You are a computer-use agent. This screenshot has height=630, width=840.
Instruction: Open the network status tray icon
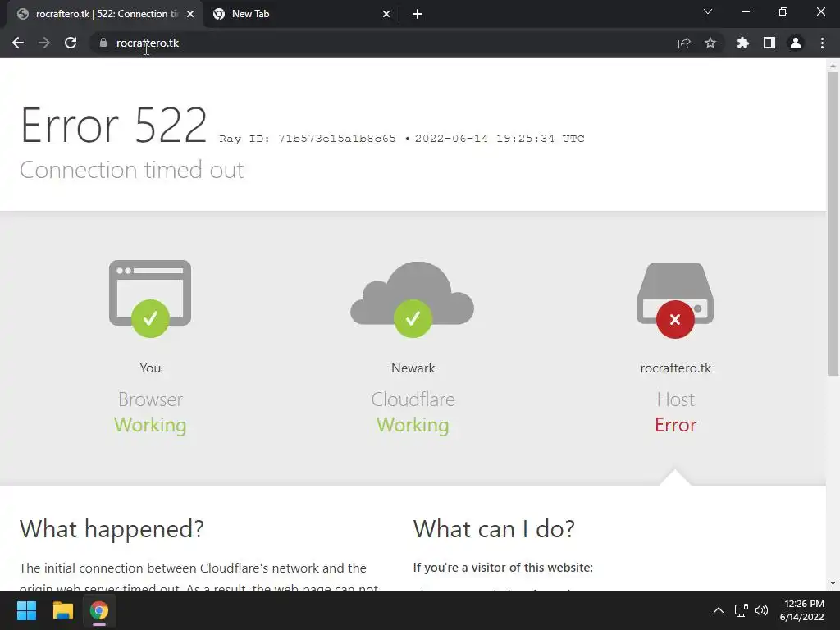741,610
